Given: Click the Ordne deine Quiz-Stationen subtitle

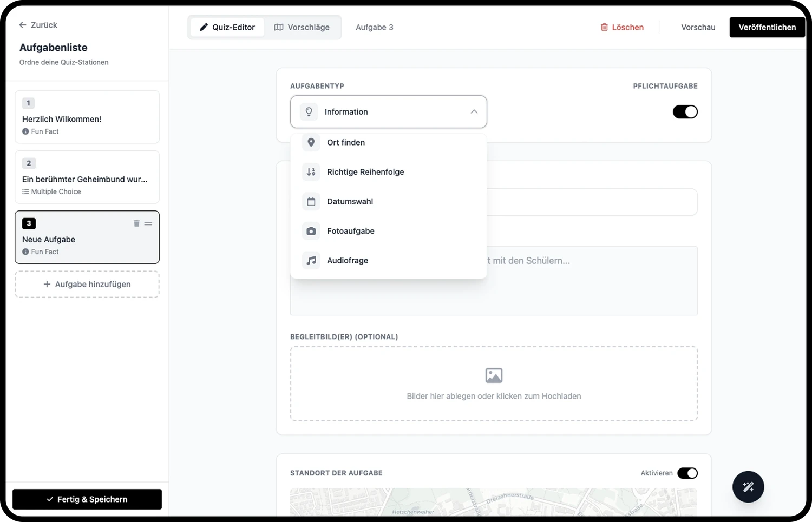Looking at the screenshot, I should tap(64, 62).
